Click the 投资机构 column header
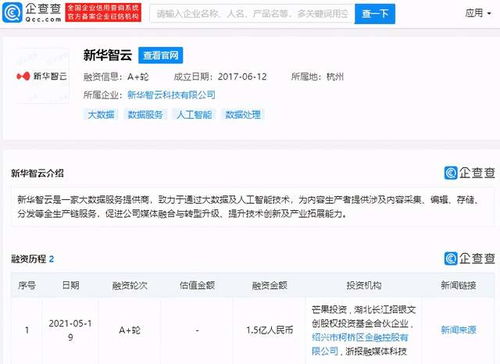This screenshot has width=500, height=364. (x=364, y=285)
